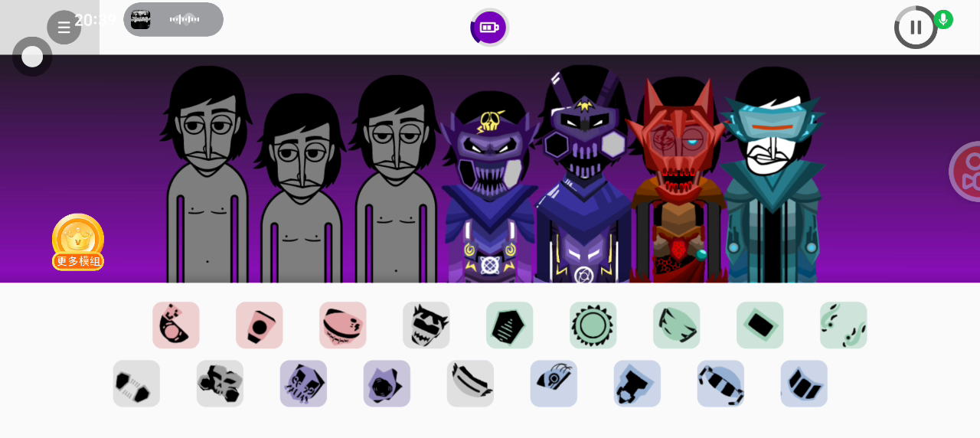The image size is (980, 438).
Task: Open the orange crown 更多模组 button
Action: pos(78,242)
